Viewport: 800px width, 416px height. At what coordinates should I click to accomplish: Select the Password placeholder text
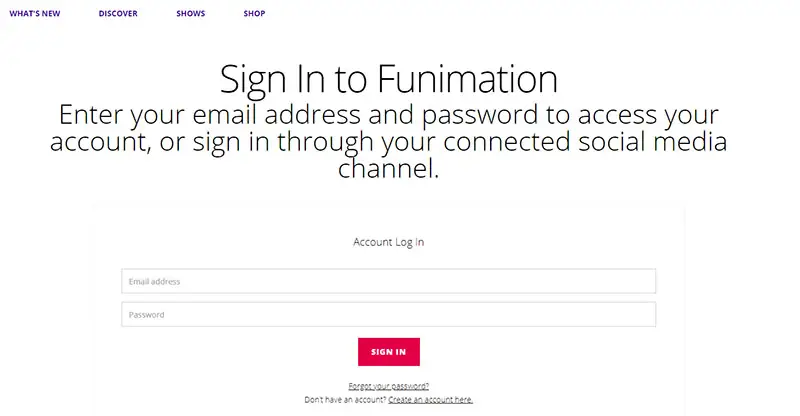pyautogui.click(x=146, y=314)
